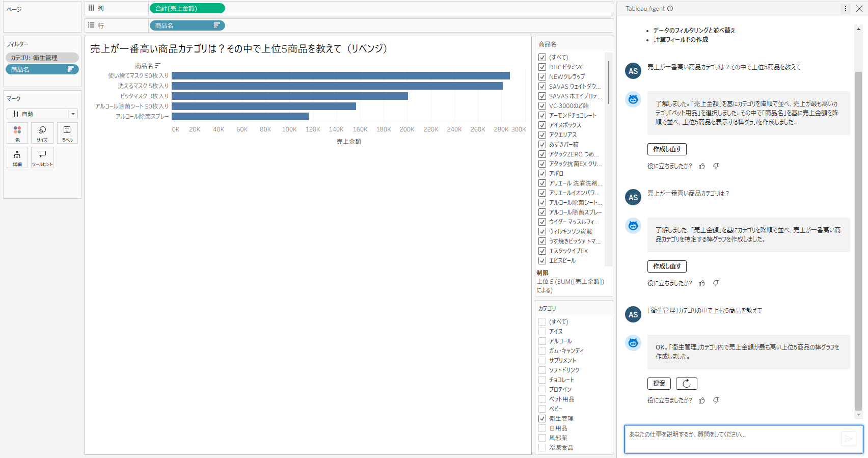Toggle (すべて) checkbox in 商品名 filter
The width and height of the screenshot is (868, 458).
[542, 58]
